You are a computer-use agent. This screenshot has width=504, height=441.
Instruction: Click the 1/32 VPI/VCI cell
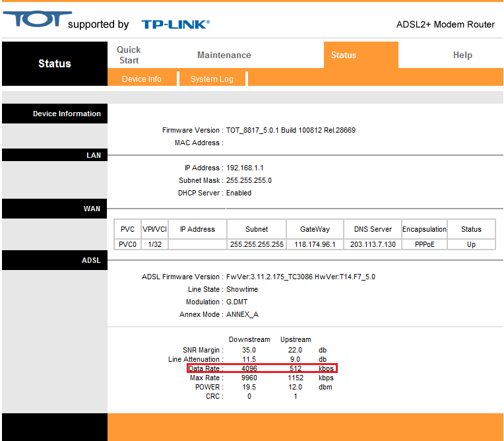click(154, 244)
